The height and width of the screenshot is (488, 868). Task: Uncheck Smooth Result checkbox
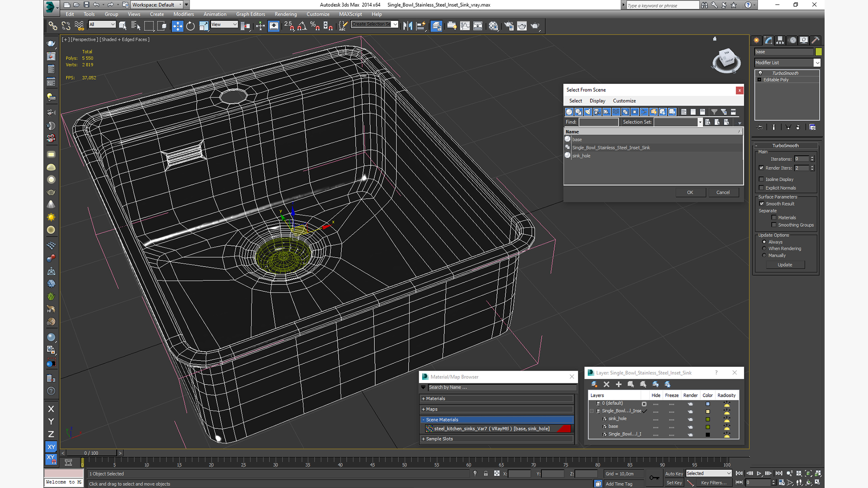tap(761, 204)
